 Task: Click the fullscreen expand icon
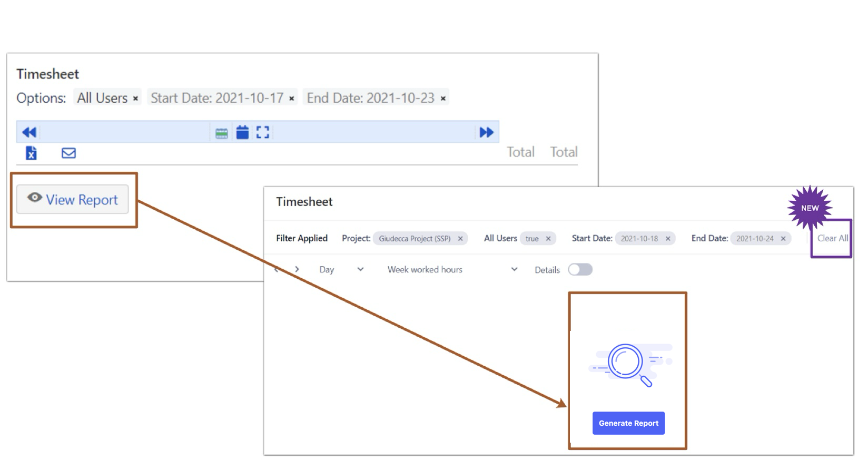click(x=262, y=132)
